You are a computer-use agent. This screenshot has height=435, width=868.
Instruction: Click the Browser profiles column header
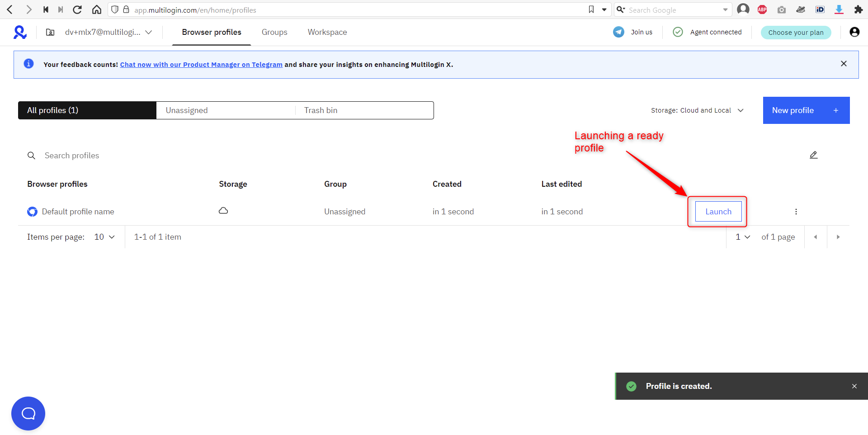click(57, 184)
